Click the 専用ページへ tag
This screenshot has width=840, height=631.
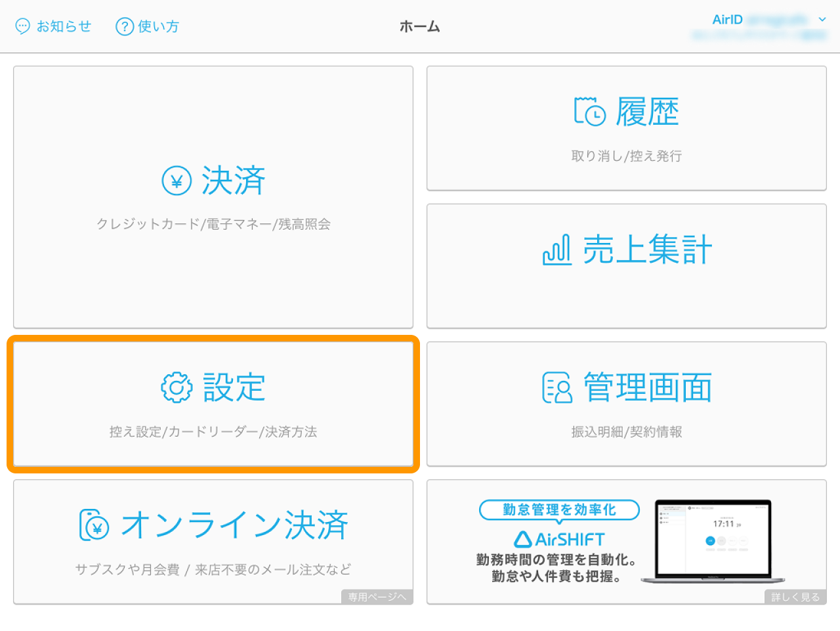pos(377,597)
